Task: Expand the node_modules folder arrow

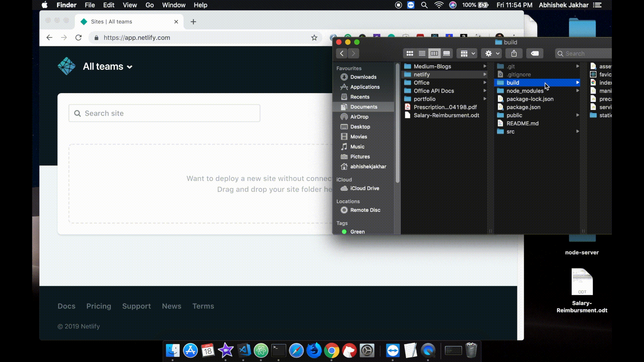Action: pyautogui.click(x=578, y=91)
